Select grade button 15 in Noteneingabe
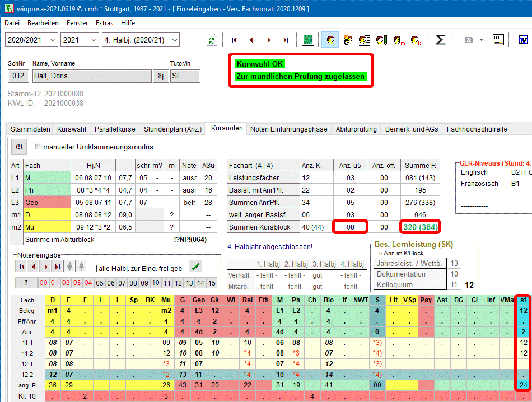This screenshot has width=532, height=402. coord(212,283)
